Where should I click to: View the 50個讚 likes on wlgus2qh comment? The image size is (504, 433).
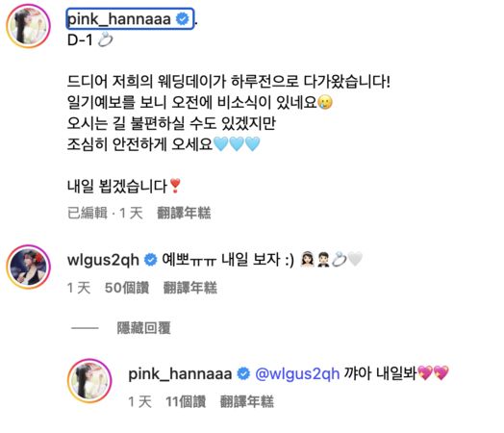click(x=127, y=288)
